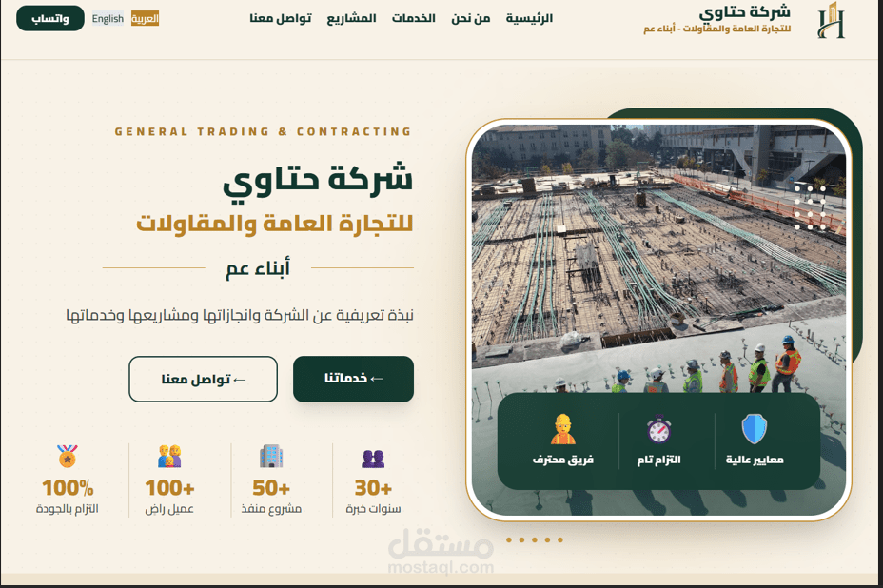The height and width of the screenshot is (588, 883).
Task: Click the خدماتنا green hero button
Action: 354,379
